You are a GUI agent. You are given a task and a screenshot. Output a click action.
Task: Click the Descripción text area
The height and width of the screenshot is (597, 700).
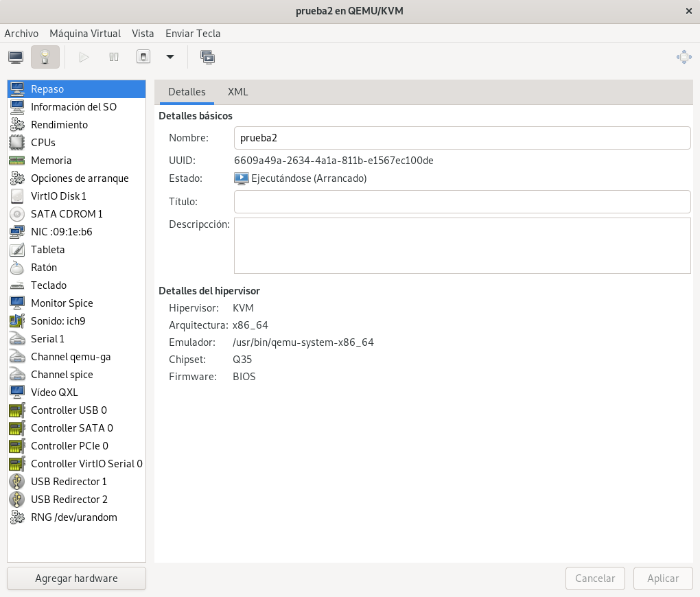pos(462,246)
